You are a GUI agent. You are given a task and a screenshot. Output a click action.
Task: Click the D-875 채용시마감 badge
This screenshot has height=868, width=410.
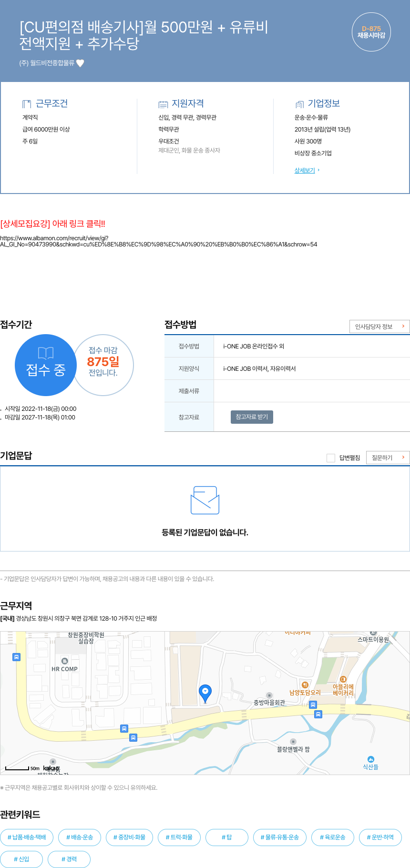point(371,32)
